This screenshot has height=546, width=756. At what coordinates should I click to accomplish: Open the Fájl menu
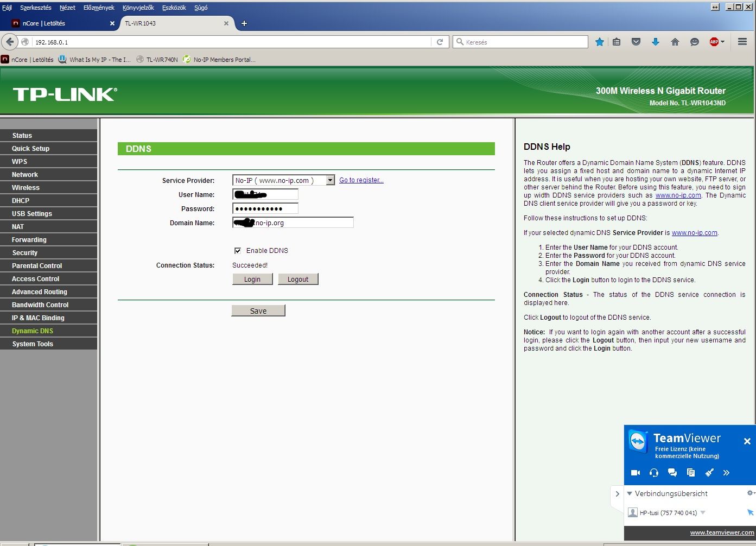7,8
